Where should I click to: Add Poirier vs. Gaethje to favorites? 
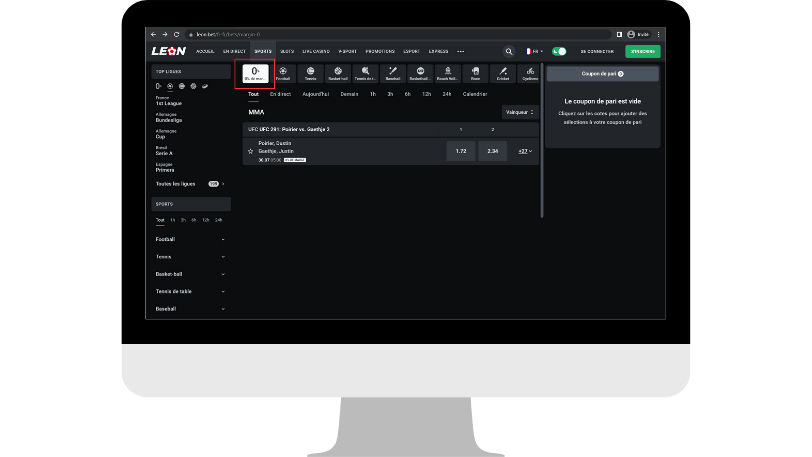251,151
